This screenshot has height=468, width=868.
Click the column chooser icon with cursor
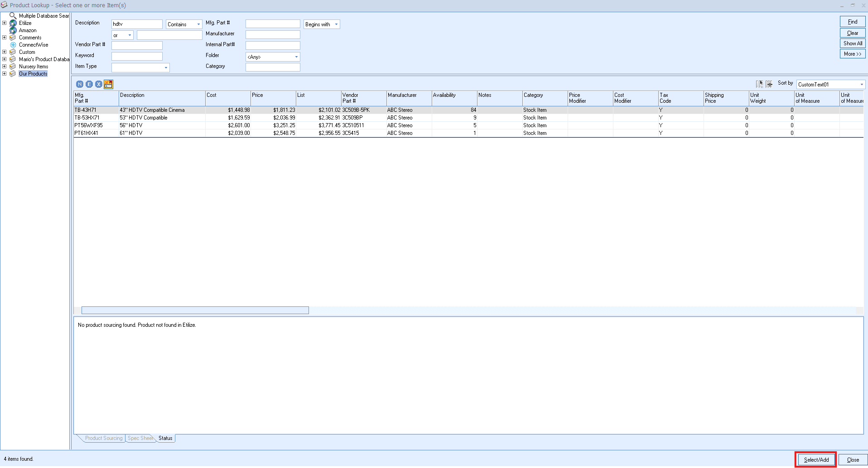760,84
